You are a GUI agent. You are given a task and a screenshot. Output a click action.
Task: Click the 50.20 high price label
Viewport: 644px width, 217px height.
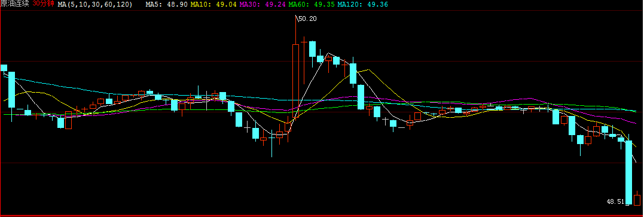point(307,19)
